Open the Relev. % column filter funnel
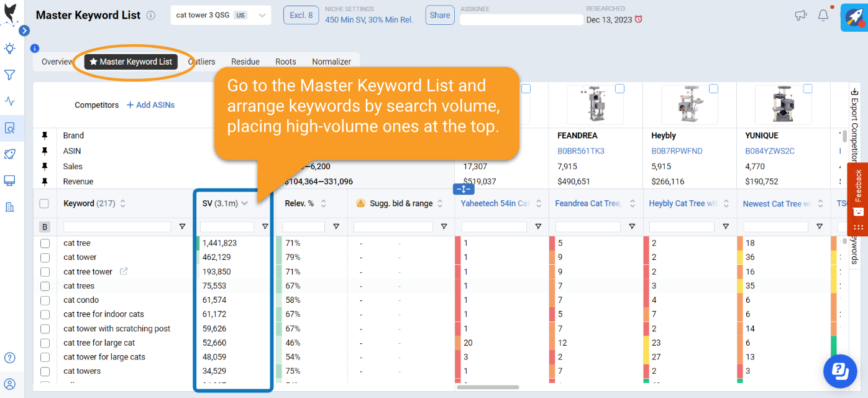Screen dimensions: 868x398 point(336,226)
